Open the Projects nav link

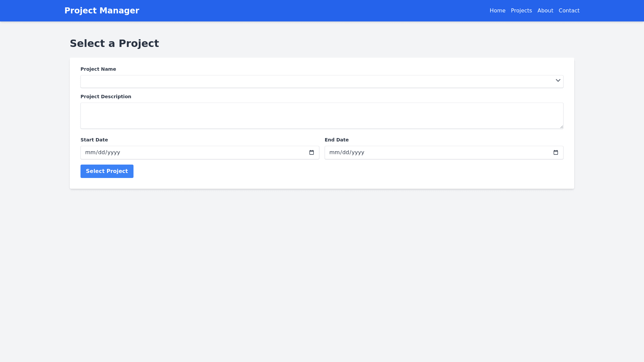(521, 11)
